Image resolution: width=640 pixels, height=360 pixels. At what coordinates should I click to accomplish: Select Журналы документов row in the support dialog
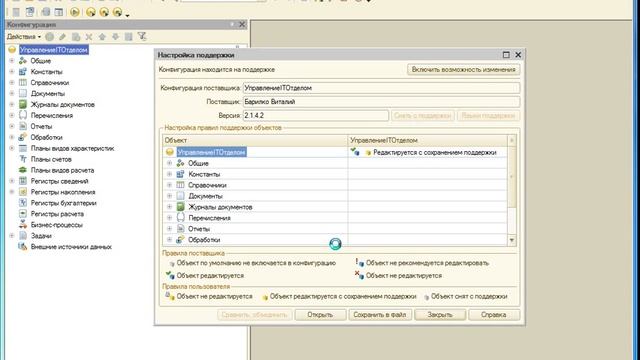pyautogui.click(x=220, y=207)
